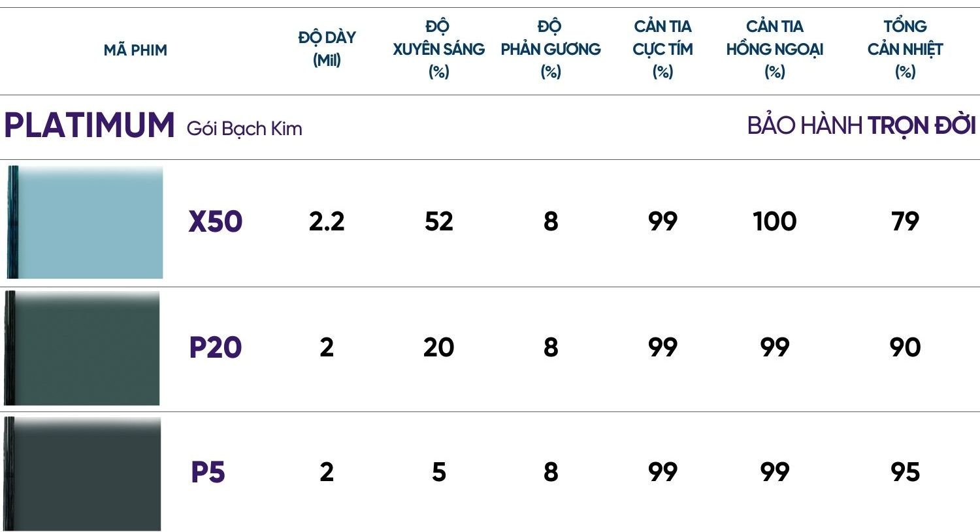Click the P5 total heat rejection 95
Viewport: 980px width, 532px height.
click(x=906, y=473)
